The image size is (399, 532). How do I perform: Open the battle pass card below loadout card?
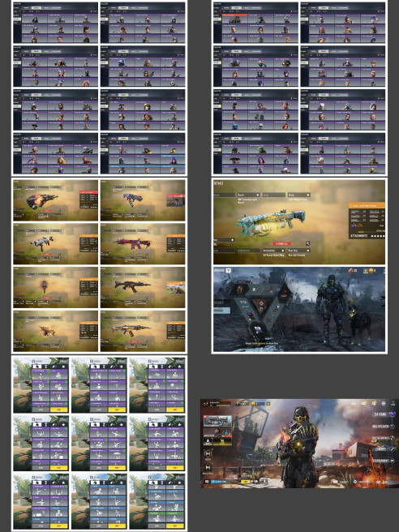coord(217,433)
